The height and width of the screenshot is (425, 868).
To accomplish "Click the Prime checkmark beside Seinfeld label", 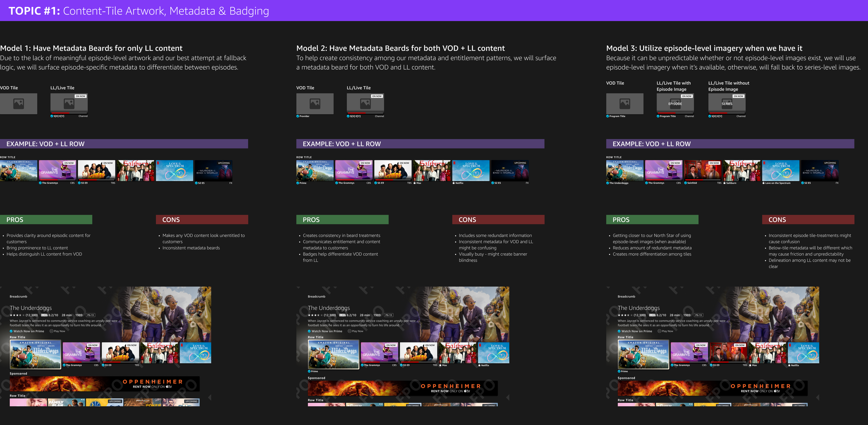I will click(x=685, y=183).
